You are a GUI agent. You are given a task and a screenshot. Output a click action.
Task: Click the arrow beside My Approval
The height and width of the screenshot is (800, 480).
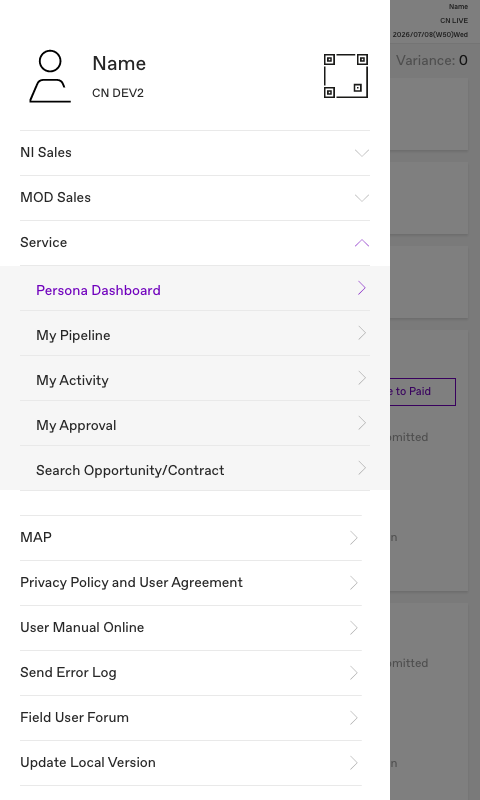[x=362, y=423]
